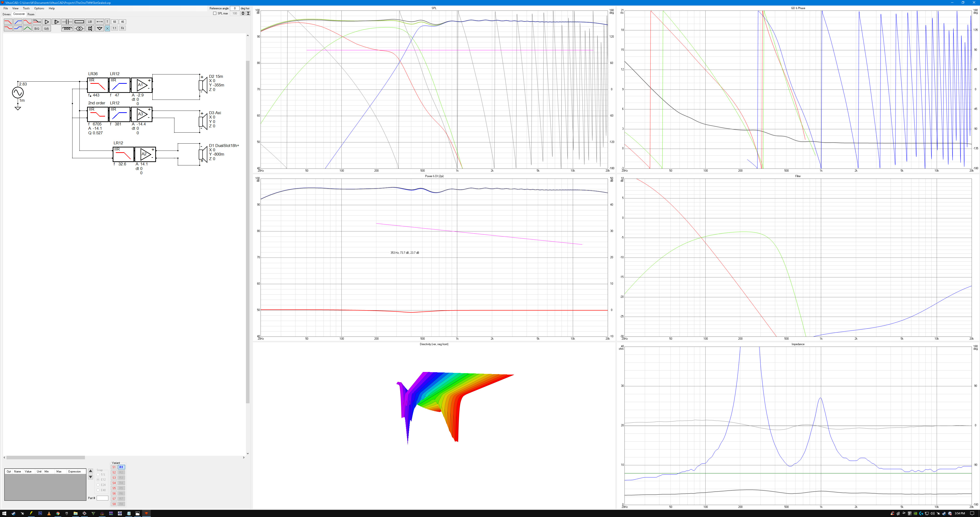980x517 pixels.
Task: Open Google Chrome from taskbar
Action: tap(58, 514)
